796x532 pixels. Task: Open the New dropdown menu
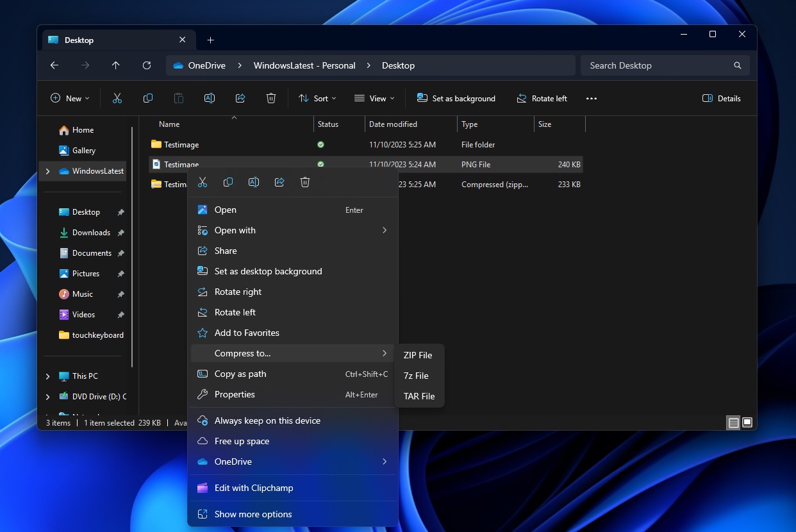[x=70, y=99]
